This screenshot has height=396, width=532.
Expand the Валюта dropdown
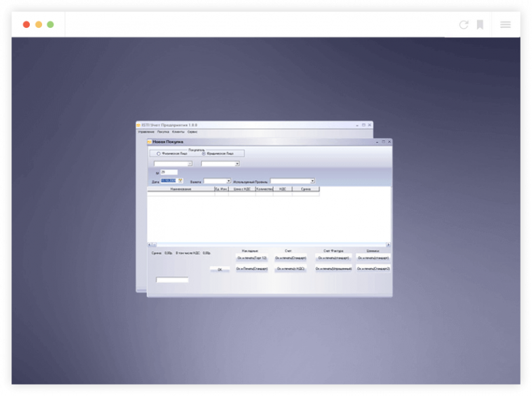coord(228,181)
